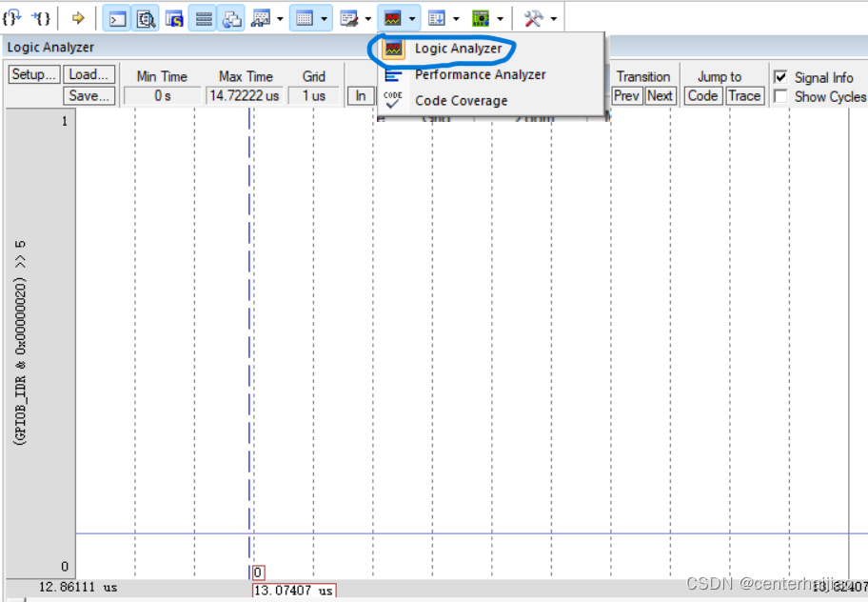Click the timeline cursor marker at 13.07407 us

pyautogui.click(x=257, y=572)
